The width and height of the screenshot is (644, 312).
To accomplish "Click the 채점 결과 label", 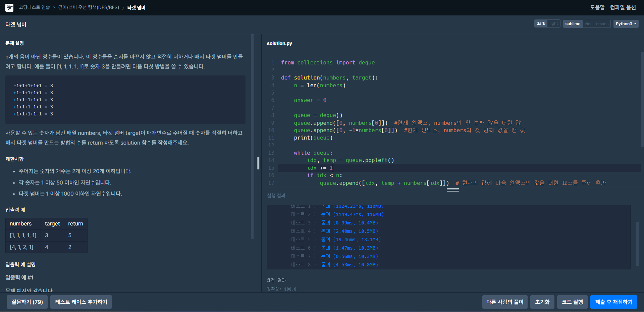I will click(276, 280).
